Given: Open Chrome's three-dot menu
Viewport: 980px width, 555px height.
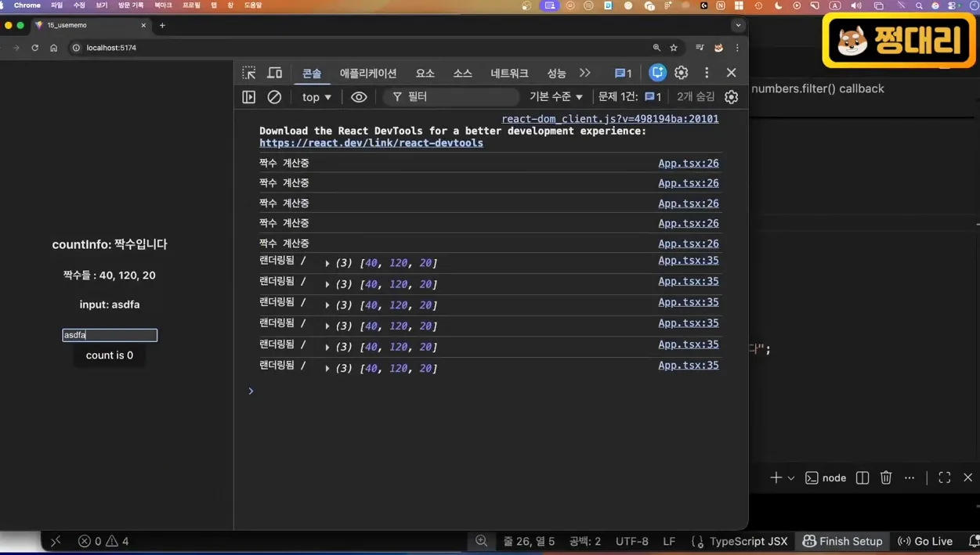Looking at the screenshot, I should click(737, 48).
